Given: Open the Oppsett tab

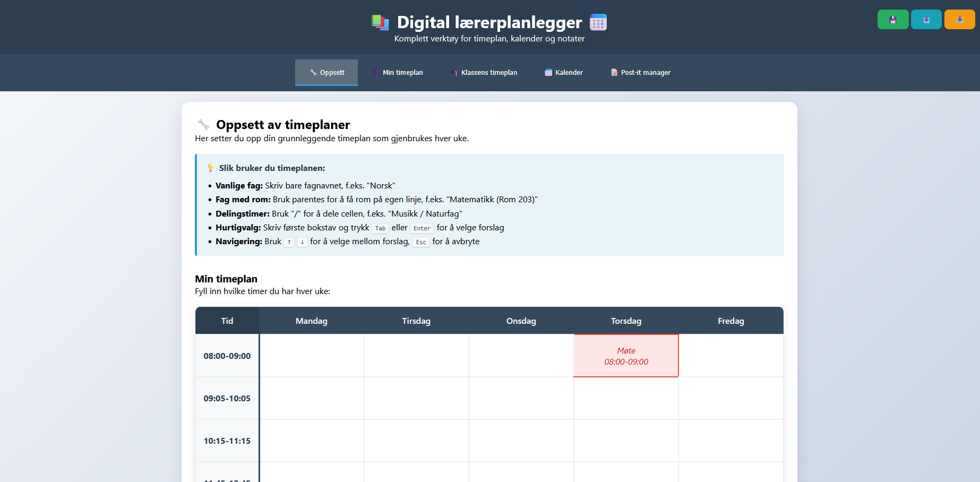Looking at the screenshot, I should click(326, 72).
